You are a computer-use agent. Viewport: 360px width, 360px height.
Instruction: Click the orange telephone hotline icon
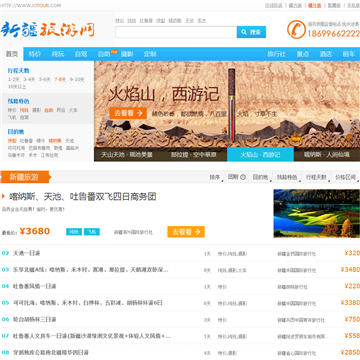[296, 29]
